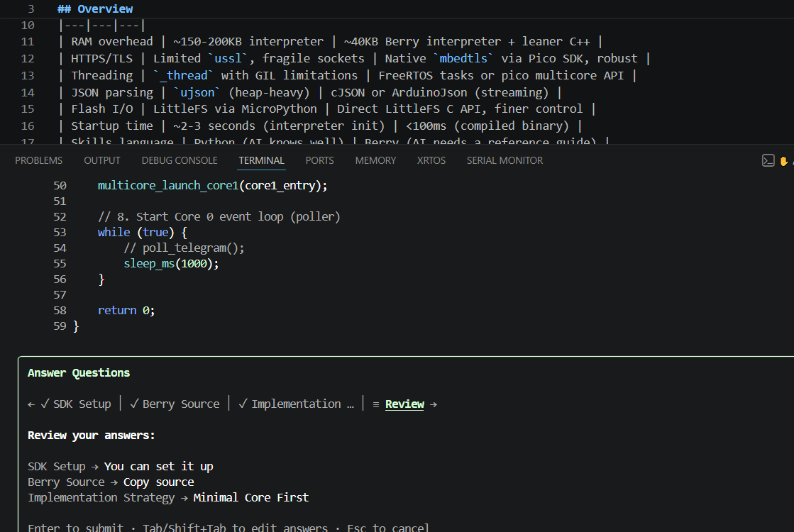Image resolution: width=794 pixels, height=532 pixels.
Task: Click the '// 8. Start Core 0 event loop' comment
Action: pyautogui.click(x=219, y=216)
